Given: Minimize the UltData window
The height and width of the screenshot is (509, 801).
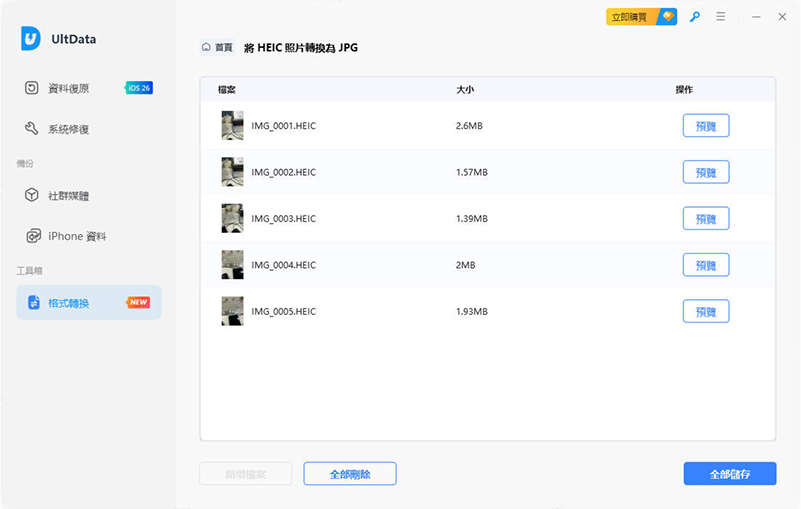Looking at the screenshot, I should pos(756,17).
